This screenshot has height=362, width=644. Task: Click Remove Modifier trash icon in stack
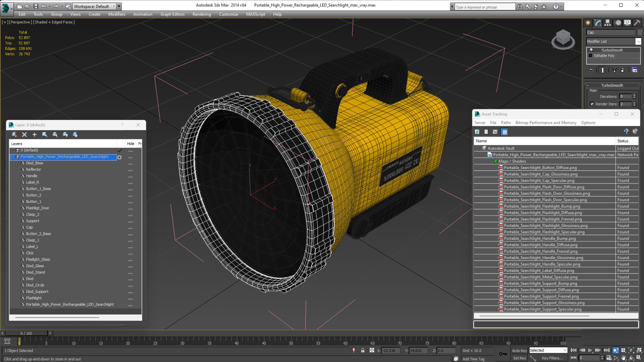[x=623, y=70]
